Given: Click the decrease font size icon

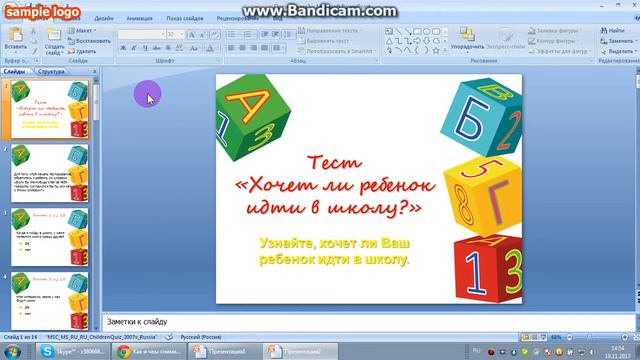Looking at the screenshot, I should [x=202, y=35].
